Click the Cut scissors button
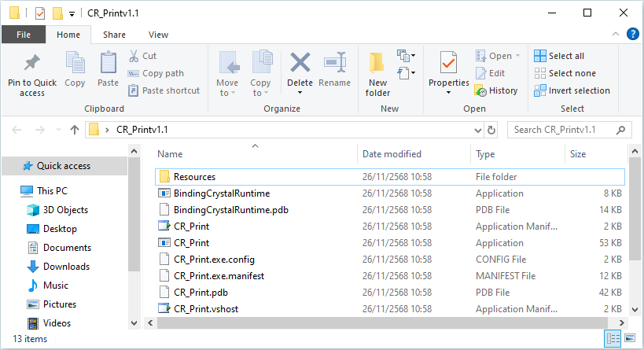The image size is (644, 350). [142, 56]
